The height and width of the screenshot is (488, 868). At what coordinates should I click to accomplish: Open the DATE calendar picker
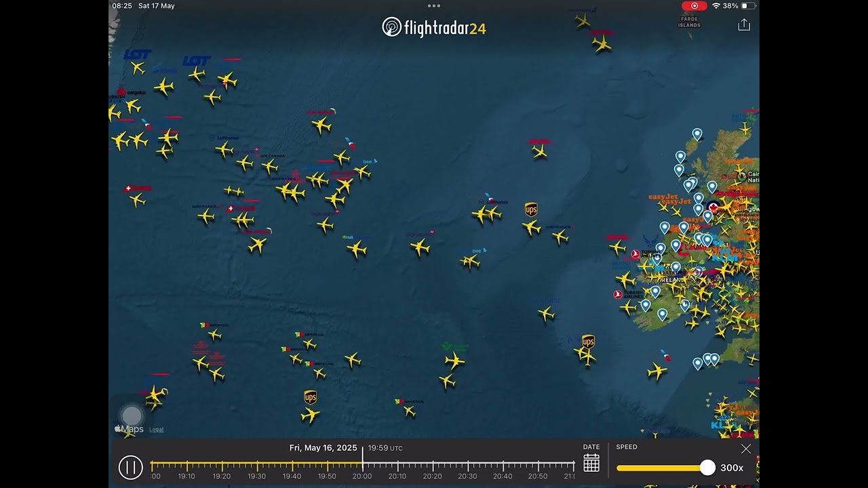coord(591,463)
